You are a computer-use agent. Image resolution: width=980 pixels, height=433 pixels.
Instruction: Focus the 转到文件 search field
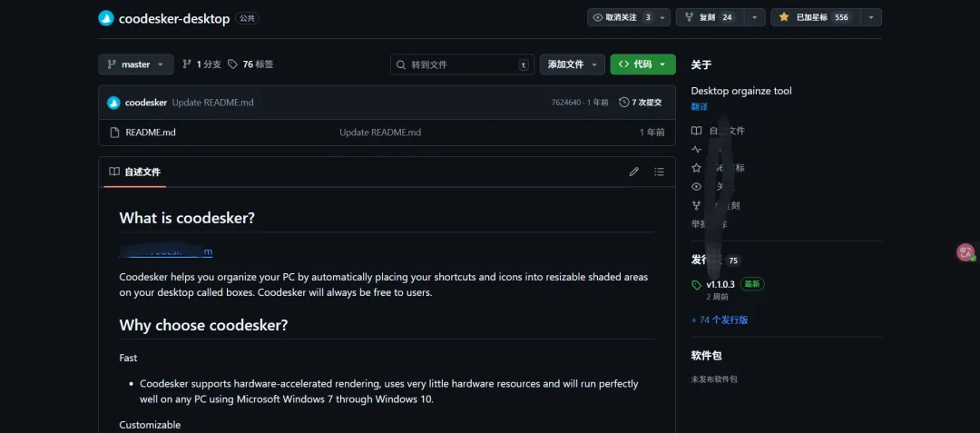tap(463, 64)
